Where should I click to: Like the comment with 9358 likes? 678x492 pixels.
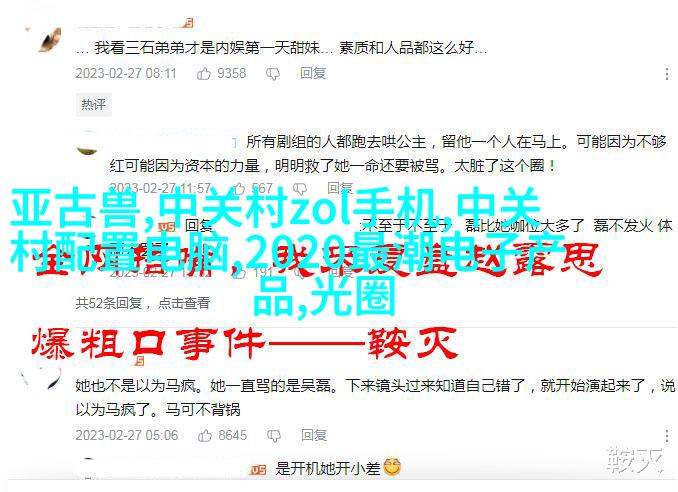click(204, 73)
